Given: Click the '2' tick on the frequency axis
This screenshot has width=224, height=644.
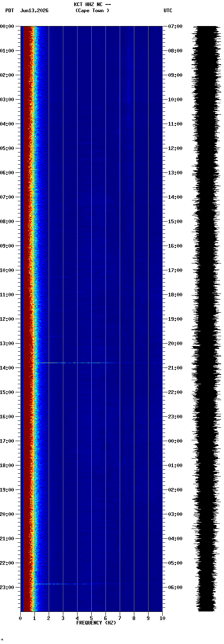Looking at the screenshot, I should (49, 618).
